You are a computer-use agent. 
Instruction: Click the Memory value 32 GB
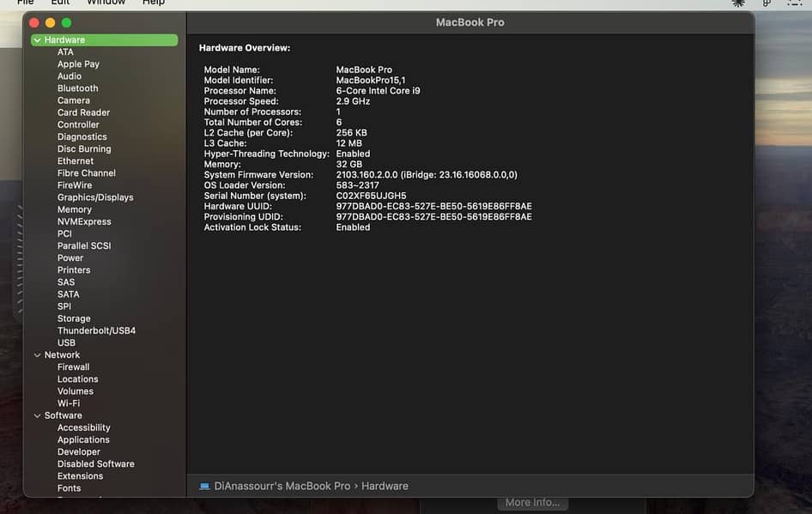349,164
